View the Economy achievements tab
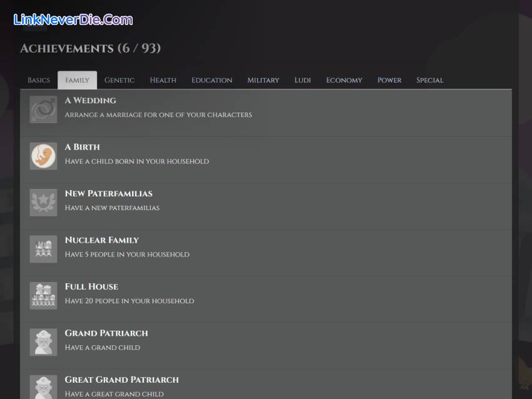This screenshot has height=399, width=532. [x=344, y=80]
